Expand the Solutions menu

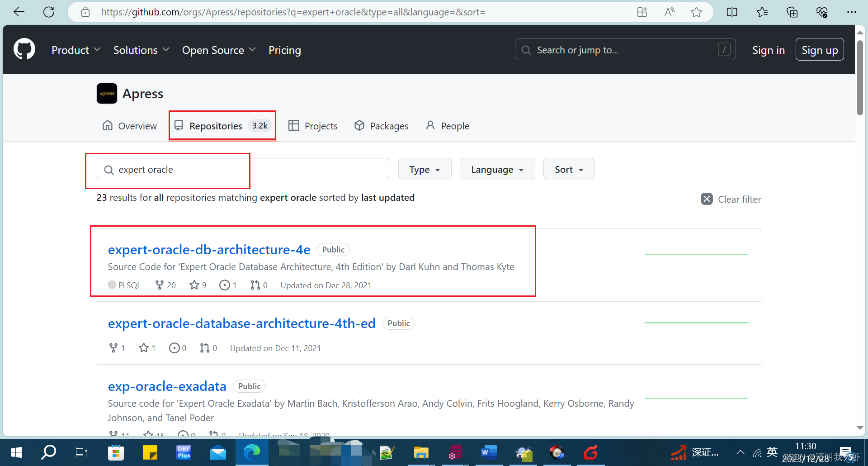click(142, 50)
